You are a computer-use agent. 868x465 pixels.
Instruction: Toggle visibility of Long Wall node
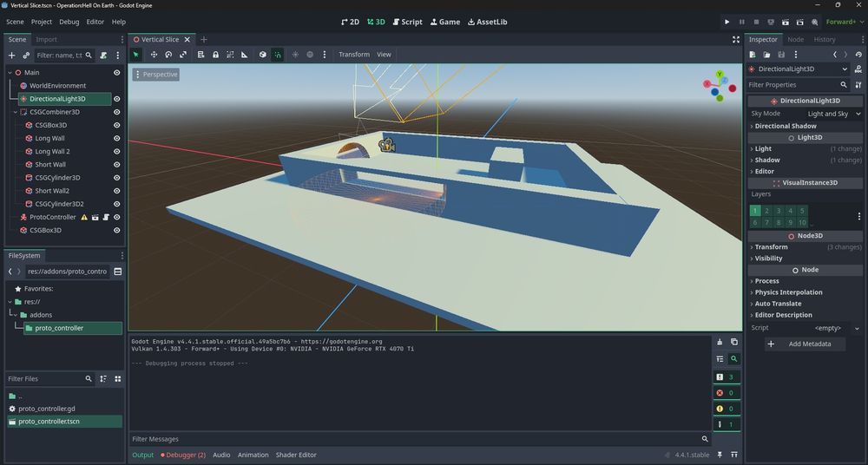point(117,139)
